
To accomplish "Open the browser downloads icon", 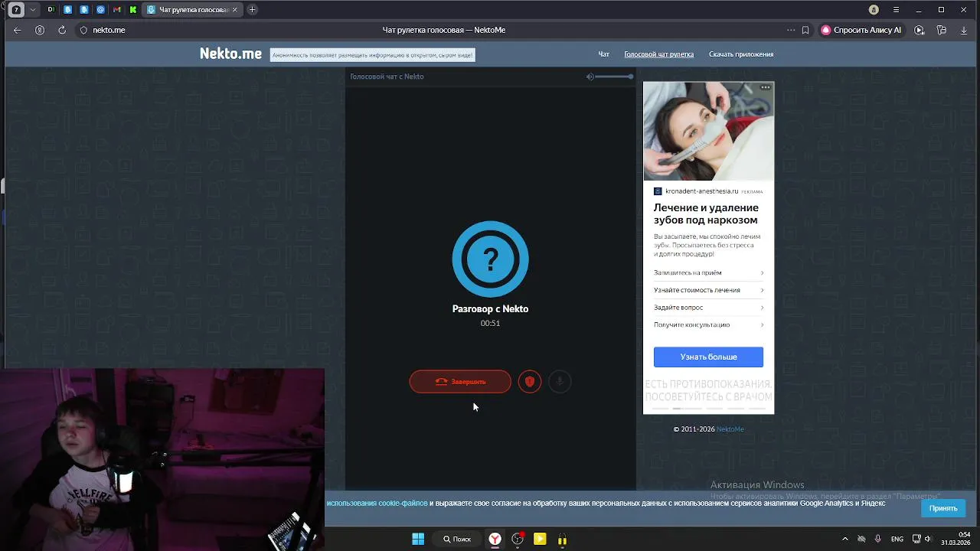I will (964, 30).
